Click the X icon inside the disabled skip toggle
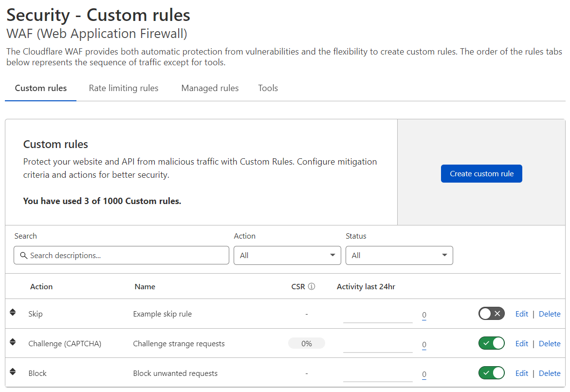Viewport: 570px width, 392px height. (497, 314)
